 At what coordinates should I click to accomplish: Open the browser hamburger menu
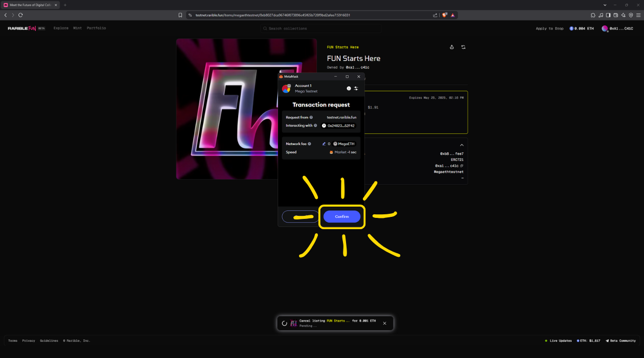tap(638, 15)
